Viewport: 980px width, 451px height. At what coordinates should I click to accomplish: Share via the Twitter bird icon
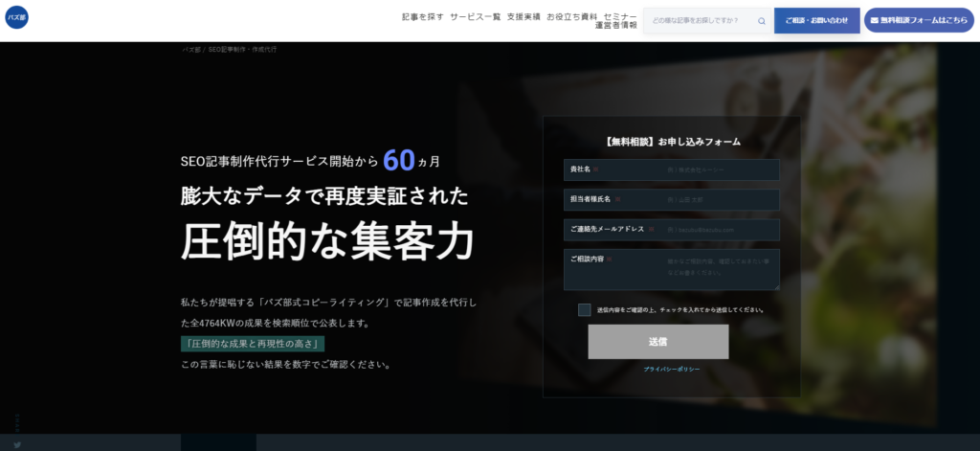coord(17,444)
